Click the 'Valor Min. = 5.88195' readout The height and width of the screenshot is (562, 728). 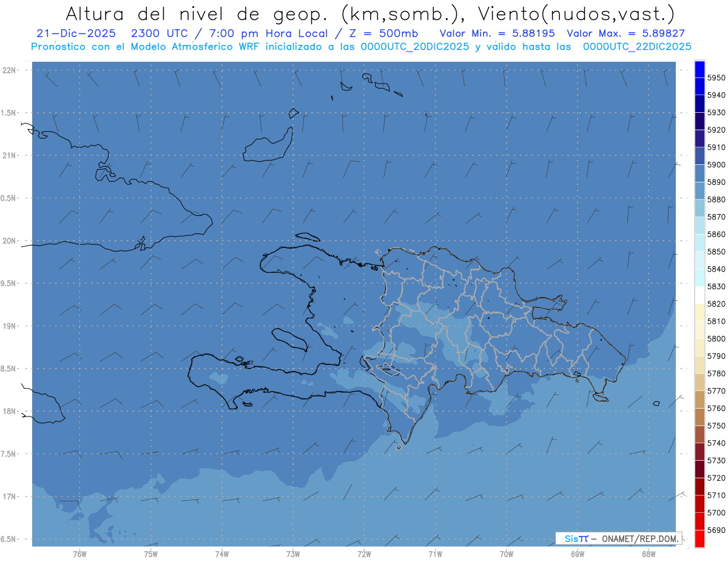[497, 33]
